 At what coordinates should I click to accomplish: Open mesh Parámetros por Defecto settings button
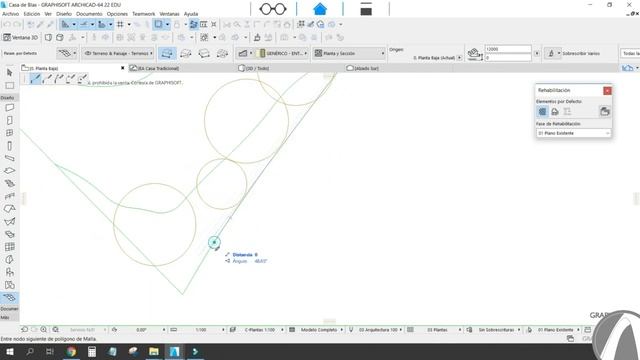67,53
